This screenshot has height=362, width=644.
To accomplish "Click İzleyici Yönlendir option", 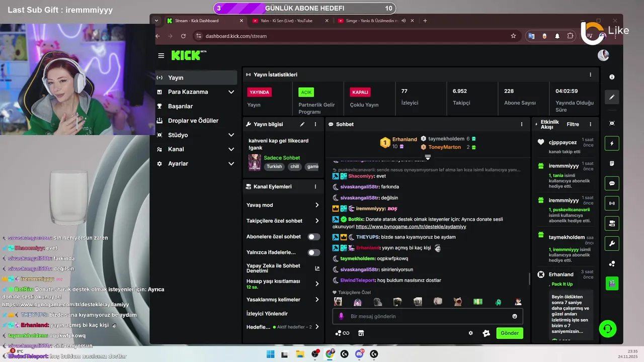I will (267, 314).
